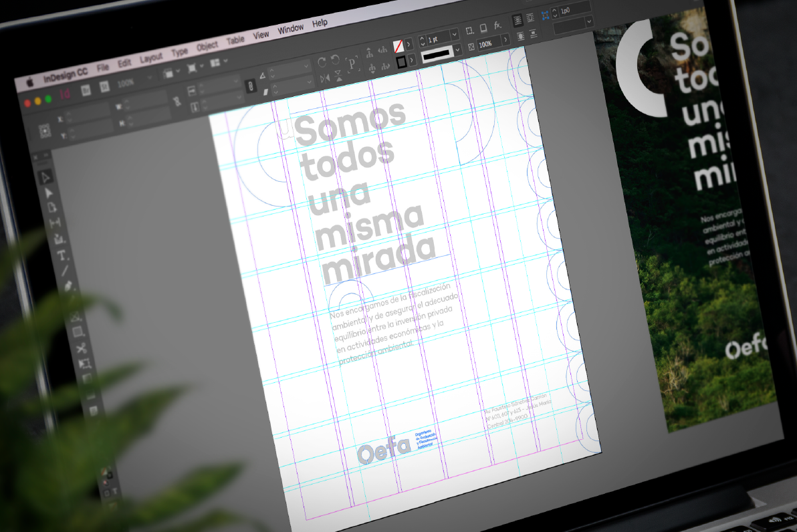Enable Jump Object text wrap

click(x=533, y=35)
